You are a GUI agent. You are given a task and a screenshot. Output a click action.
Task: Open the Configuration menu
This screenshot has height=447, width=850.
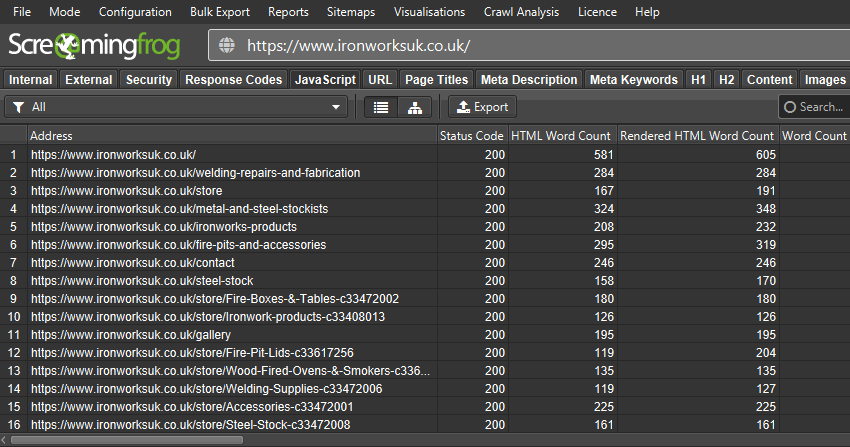tap(135, 12)
